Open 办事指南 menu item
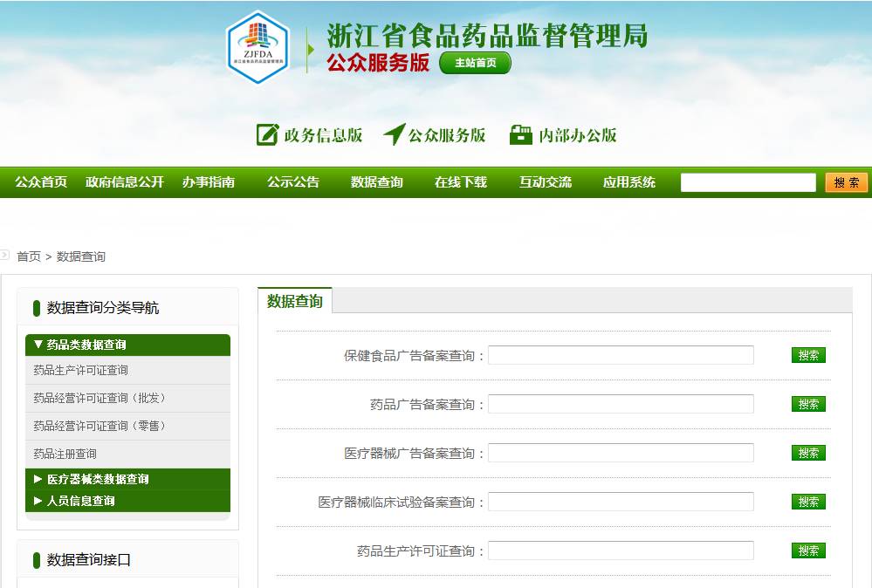 tap(209, 181)
